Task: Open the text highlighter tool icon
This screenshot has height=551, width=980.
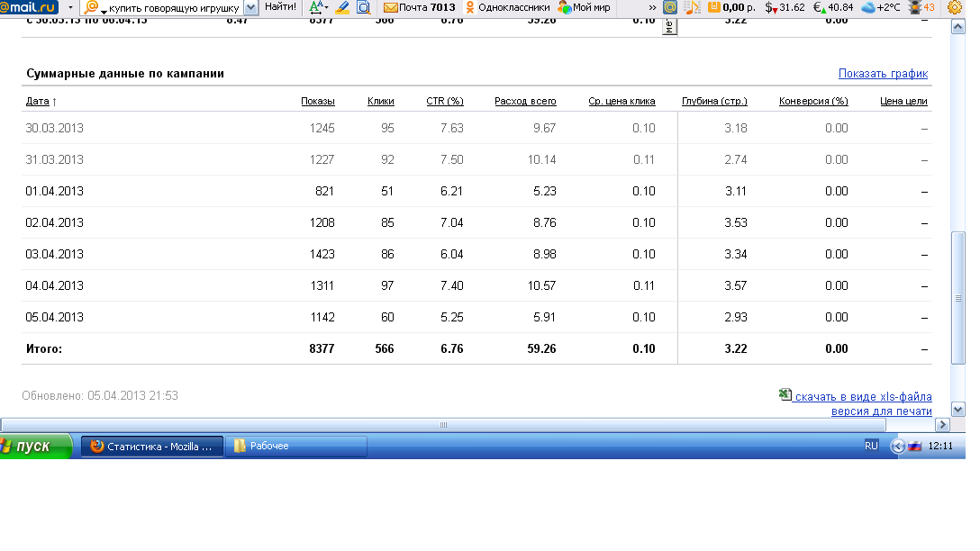Action: (x=342, y=7)
